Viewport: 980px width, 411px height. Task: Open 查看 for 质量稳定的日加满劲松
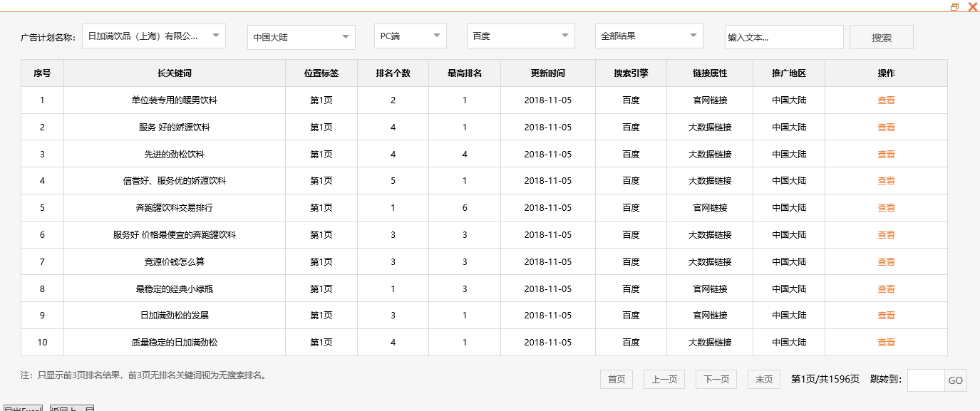click(886, 342)
